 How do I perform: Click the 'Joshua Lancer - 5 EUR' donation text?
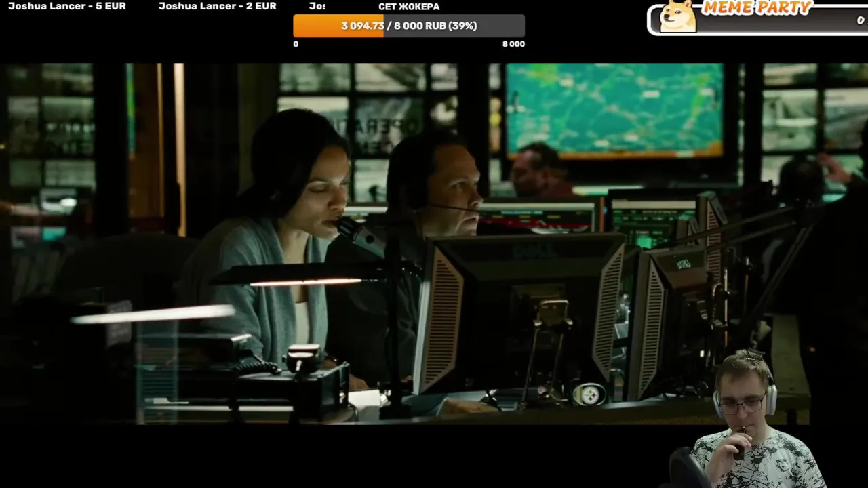coord(67,6)
